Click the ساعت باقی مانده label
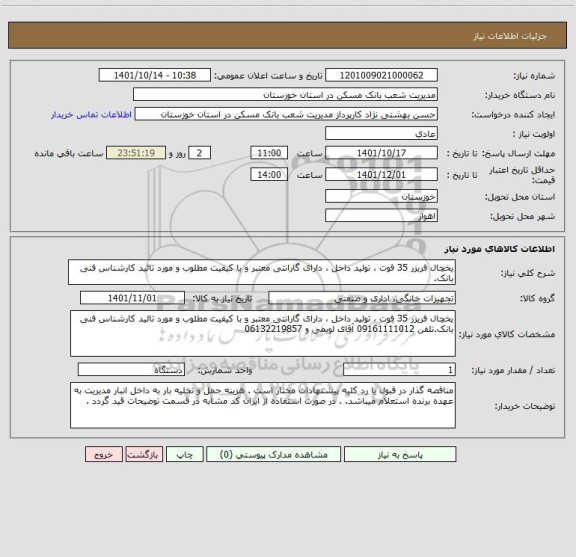 tap(69, 153)
